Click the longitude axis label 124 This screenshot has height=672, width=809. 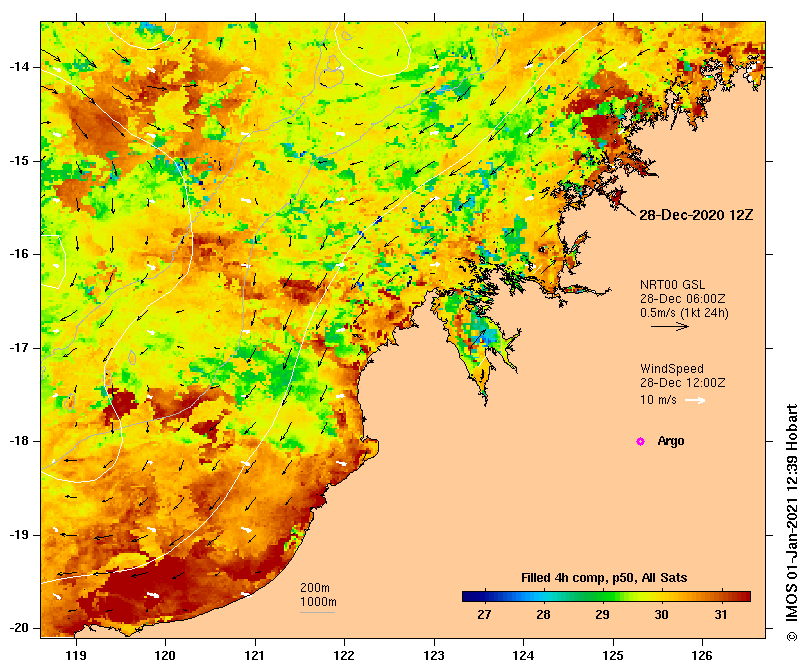(524, 655)
